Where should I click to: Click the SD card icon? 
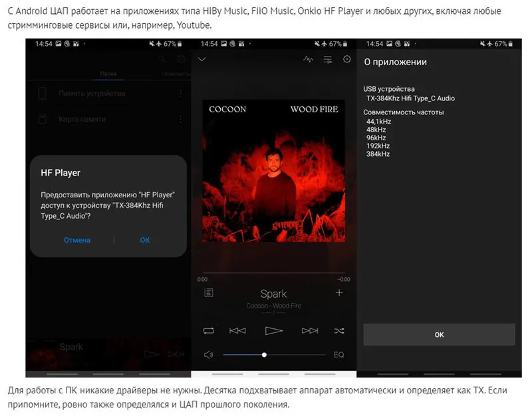click(42, 119)
